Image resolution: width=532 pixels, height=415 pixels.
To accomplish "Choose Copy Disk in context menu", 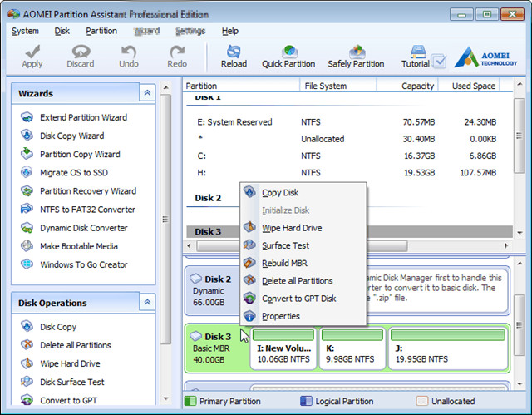I will click(x=303, y=192).
